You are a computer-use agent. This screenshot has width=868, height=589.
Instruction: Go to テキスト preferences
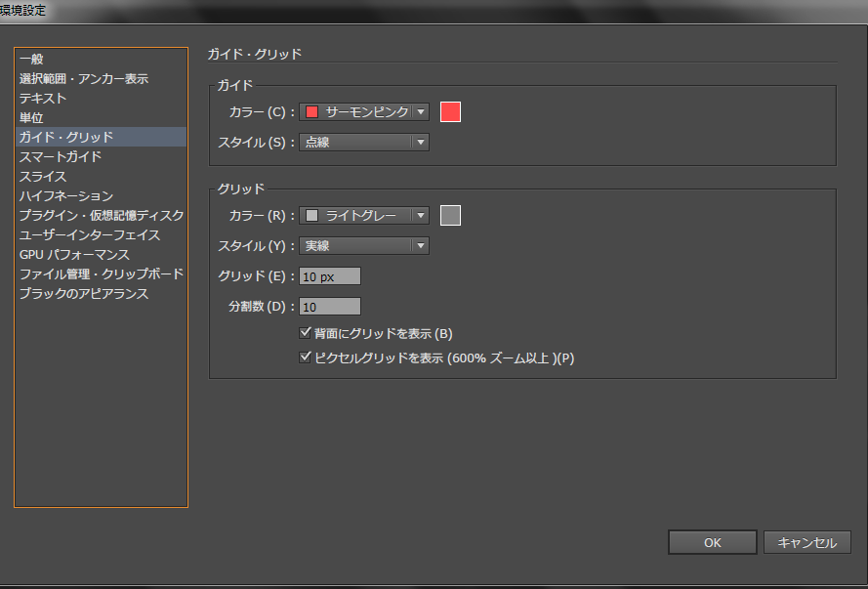[x=101, y=98]
